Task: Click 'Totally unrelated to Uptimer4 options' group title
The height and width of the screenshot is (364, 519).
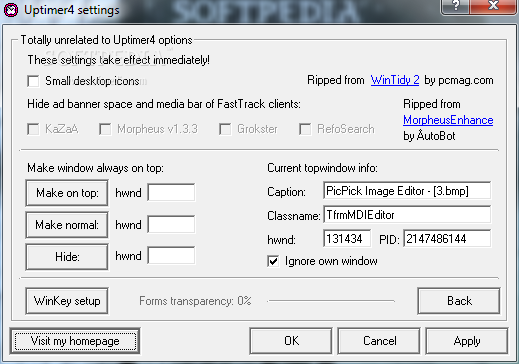Action: click(x=106, y=40)
